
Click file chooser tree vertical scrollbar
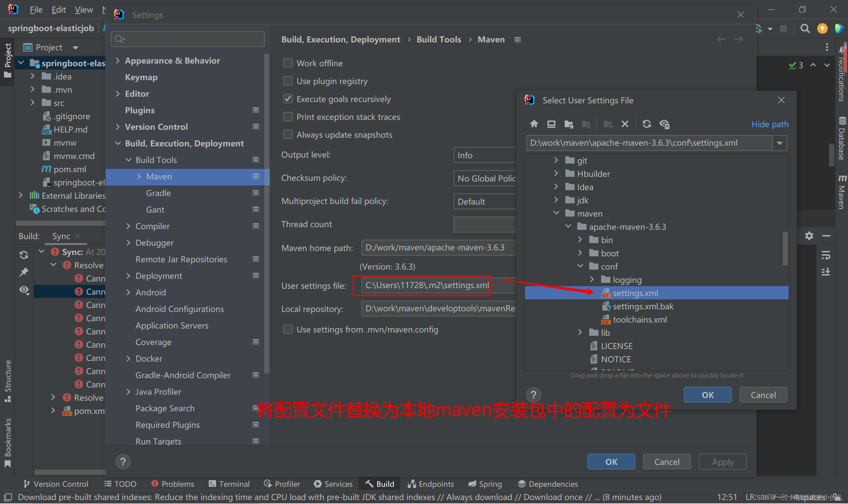point(785,249)
